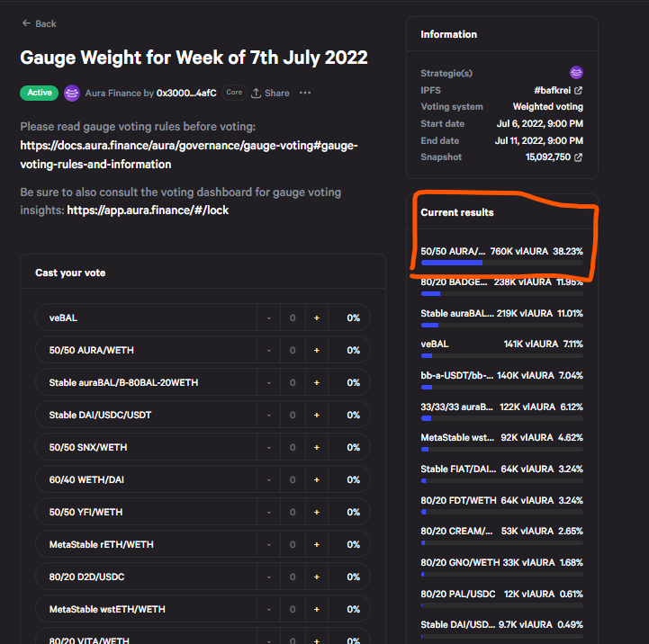Decrease 50/50 SNX/WETH vote with minus
The height and width of the screenshot is (644, 649).
[x=268, y=448]
